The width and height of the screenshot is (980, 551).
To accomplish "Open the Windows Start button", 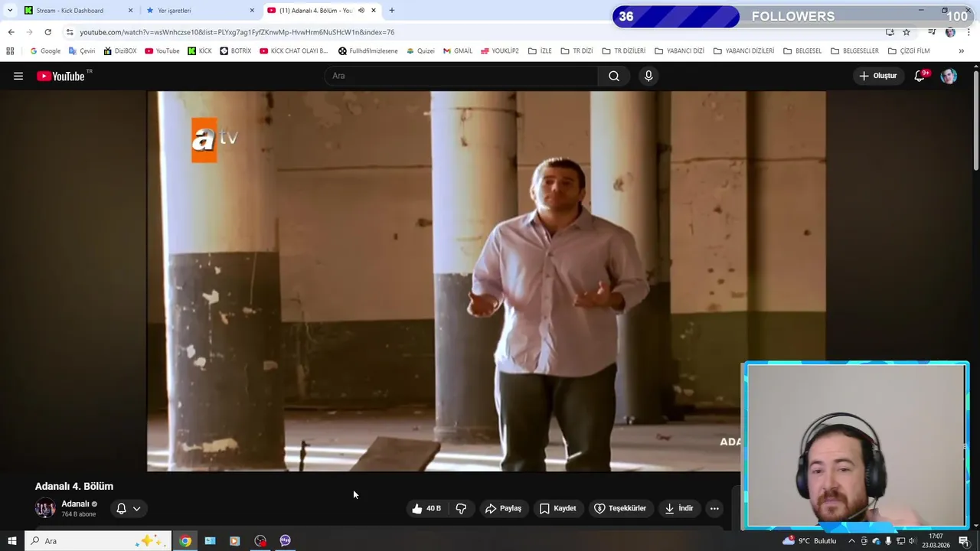I will 11,541.
